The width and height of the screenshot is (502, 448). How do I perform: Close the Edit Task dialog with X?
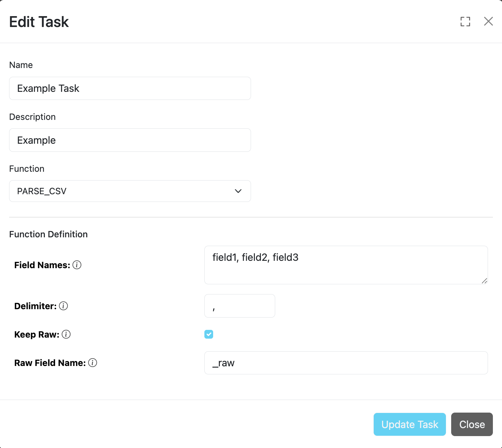[488, 21]
